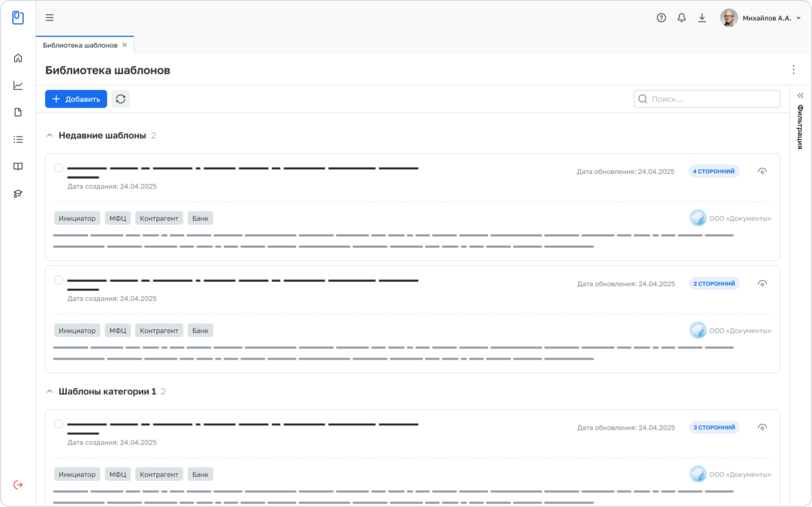Click the Фильтрация vertical label
Image resolution: width=812 pixels, height=507 pixels.
(800, 127)
